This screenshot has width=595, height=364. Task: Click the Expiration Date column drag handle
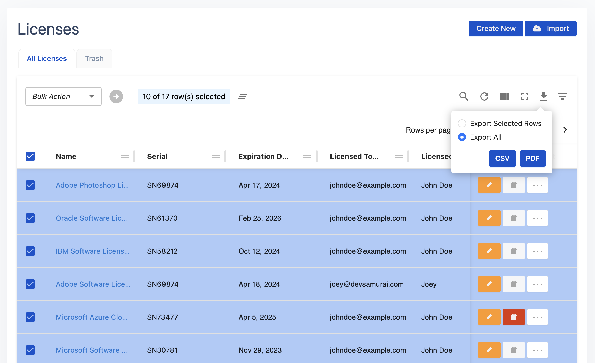tap(307, 156)
